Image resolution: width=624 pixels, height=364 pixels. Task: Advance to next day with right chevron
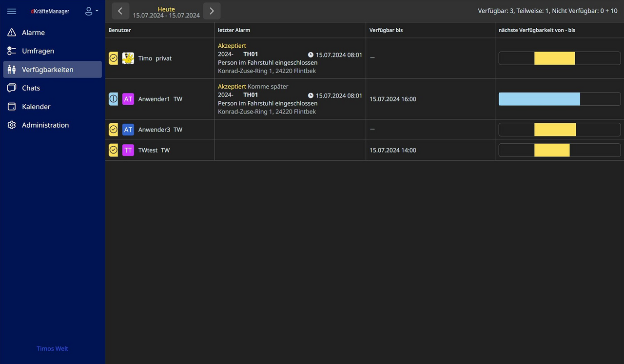click(212, 11)
